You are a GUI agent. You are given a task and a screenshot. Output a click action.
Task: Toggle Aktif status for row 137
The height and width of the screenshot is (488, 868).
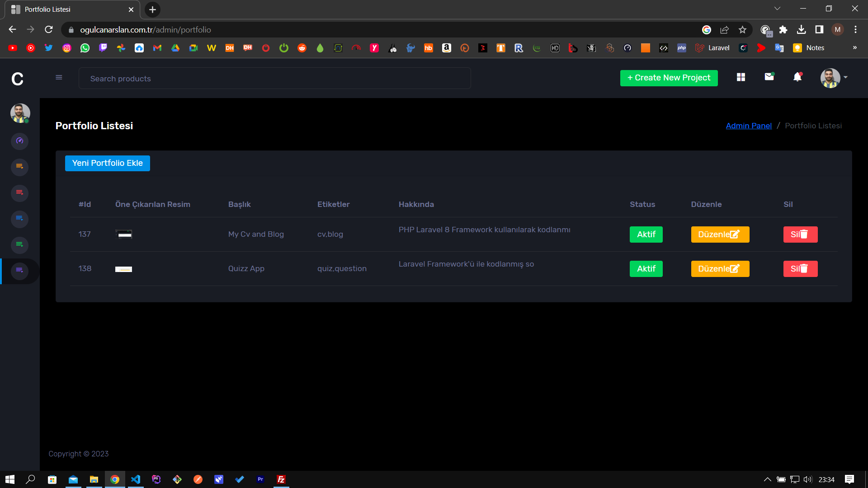646,235
